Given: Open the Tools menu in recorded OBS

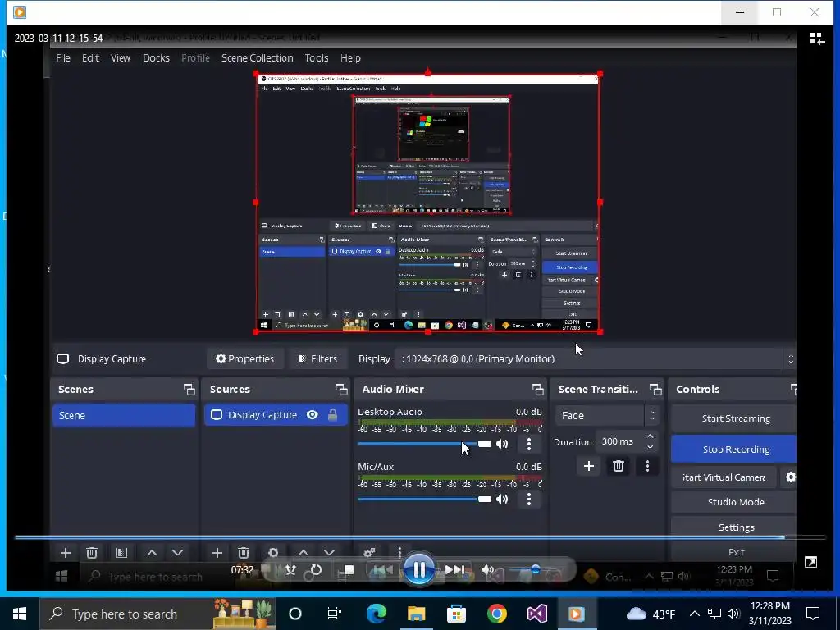Looking at the screenshot, I should click(x=317, y=58).
